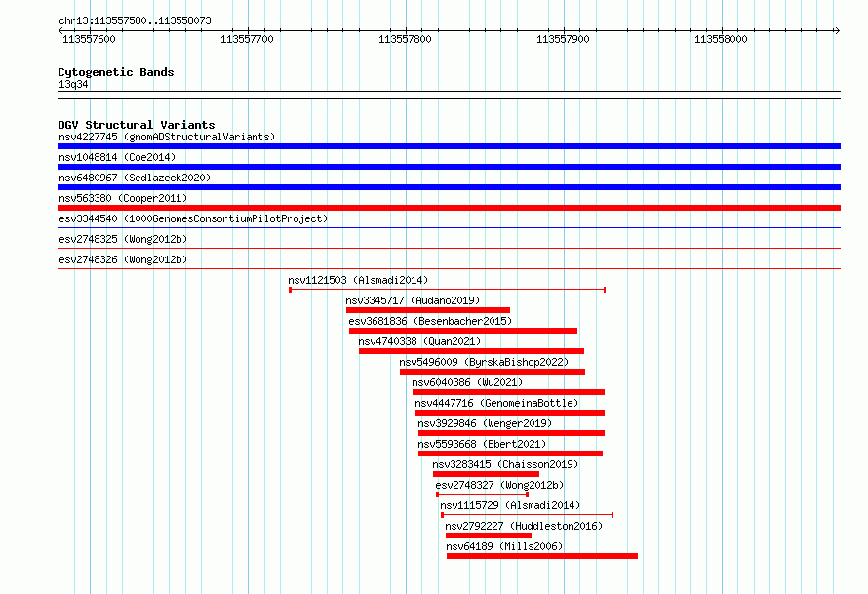Viewport: 868px width, 594px height.
Task: Click ruler position 113557800
Action: (x=405, y=39)
